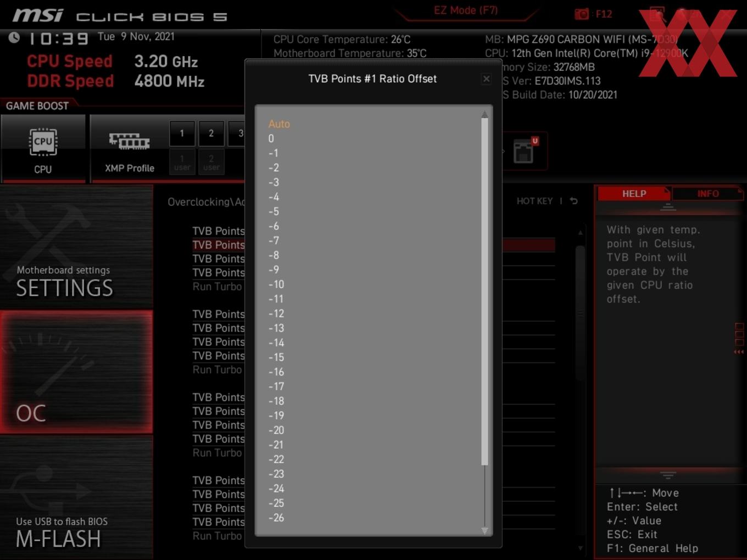Select offset value -17
The image size is (747, 560).
tap(276, 387)
